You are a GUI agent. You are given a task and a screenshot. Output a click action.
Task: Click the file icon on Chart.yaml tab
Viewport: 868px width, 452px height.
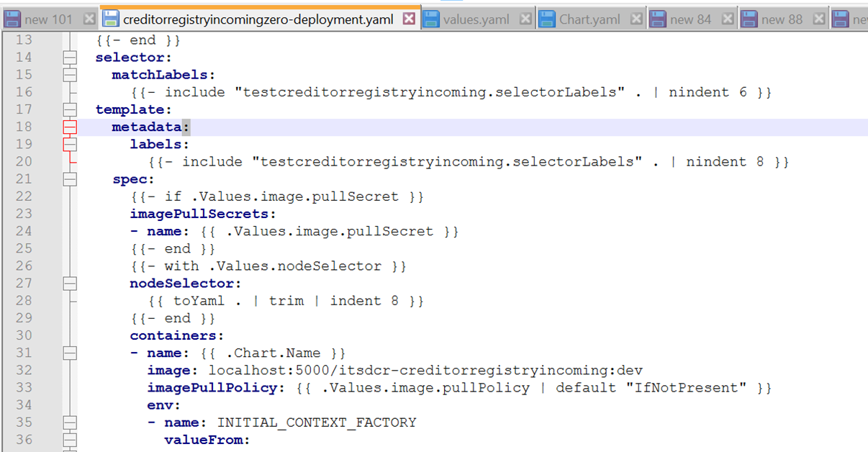548,19
